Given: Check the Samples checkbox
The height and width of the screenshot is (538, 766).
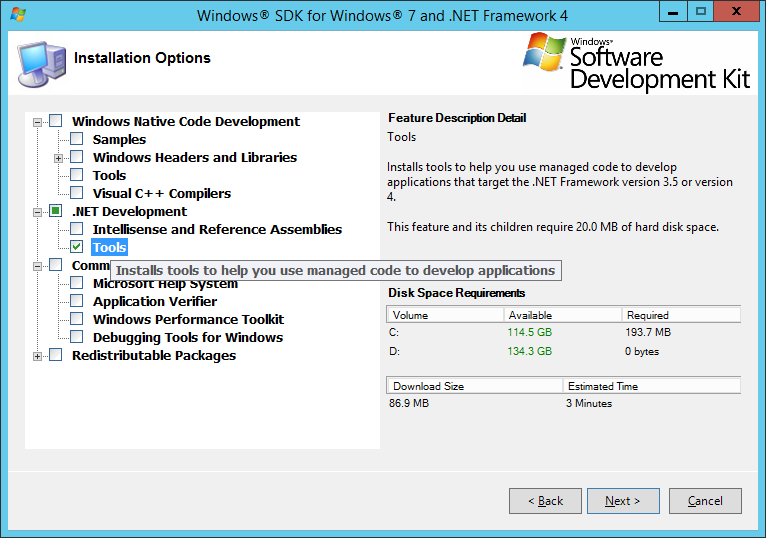Looking at the screenshot, I should pyautogui.click(x=77, y=140).
